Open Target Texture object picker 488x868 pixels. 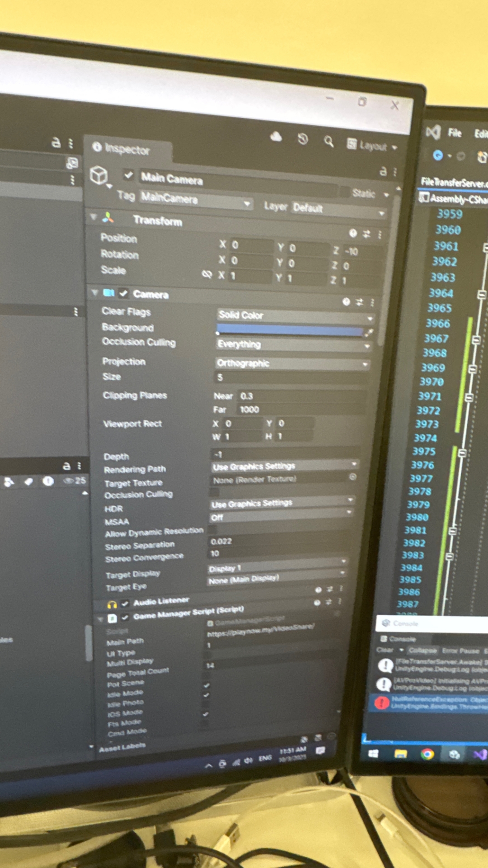point(352,476)
